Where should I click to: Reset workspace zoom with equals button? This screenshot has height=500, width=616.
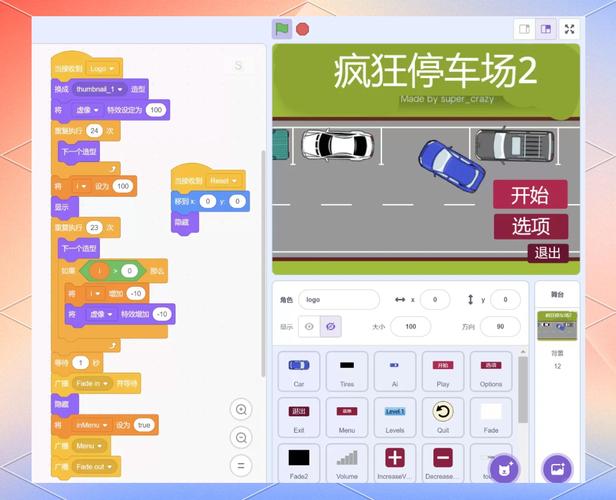click(241, 466)
